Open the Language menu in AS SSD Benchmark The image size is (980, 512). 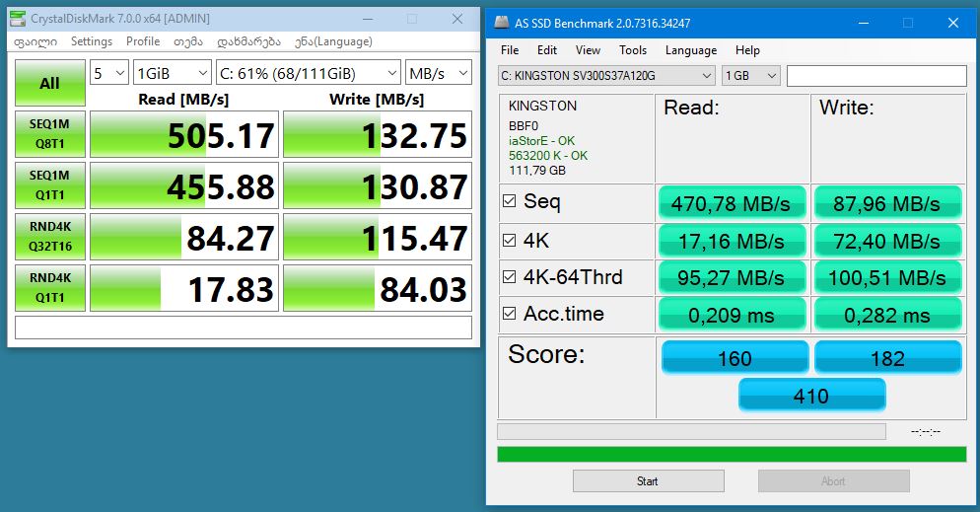[x=690, y=50]
